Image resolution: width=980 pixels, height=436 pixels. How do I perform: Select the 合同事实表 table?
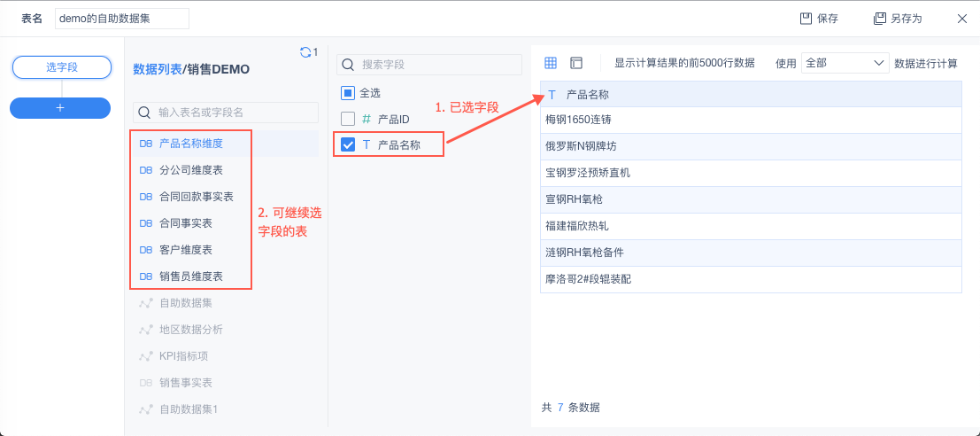tap(185, 223)
